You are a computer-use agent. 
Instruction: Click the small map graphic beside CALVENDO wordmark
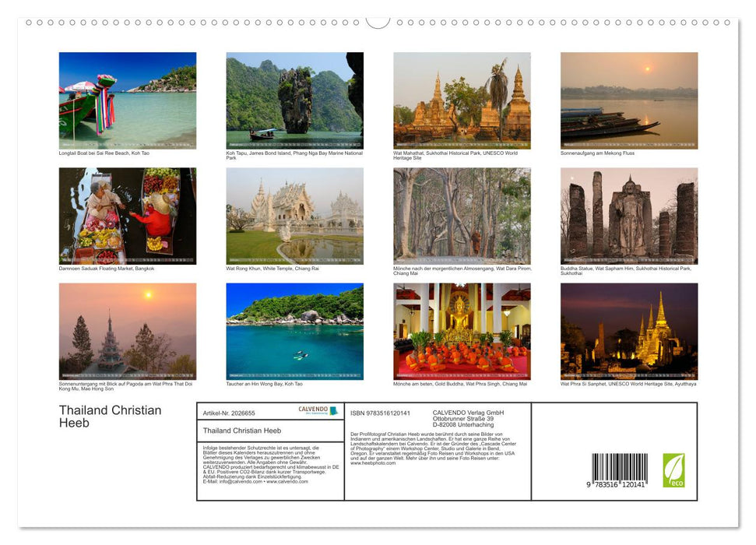tap(334, 411)
